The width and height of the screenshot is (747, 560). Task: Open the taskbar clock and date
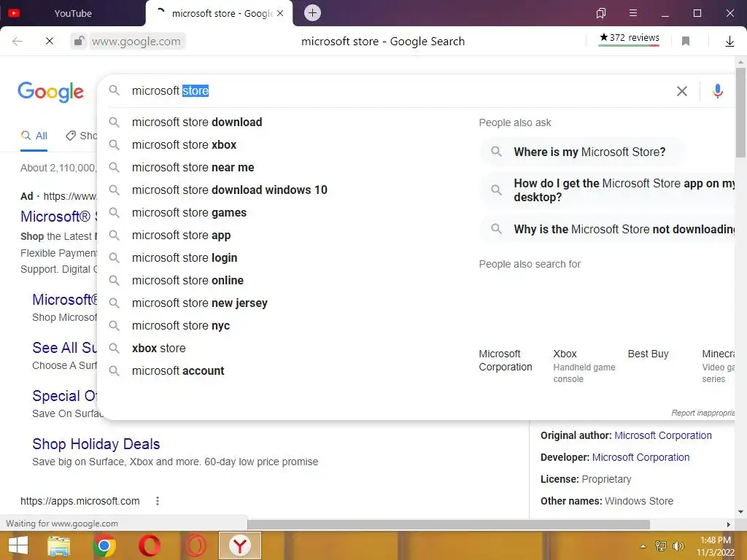click(716, 546)
